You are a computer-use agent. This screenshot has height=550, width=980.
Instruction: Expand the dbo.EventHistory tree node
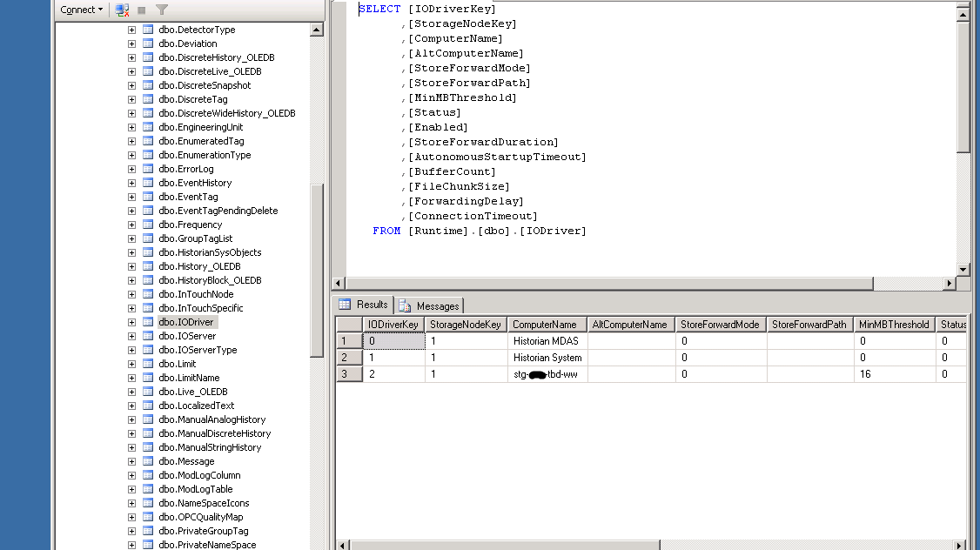(131, 183)
